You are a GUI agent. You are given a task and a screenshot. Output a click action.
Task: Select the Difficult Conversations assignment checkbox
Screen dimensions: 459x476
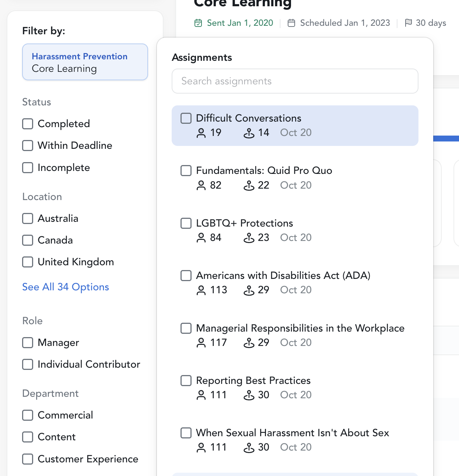(186, 118)
